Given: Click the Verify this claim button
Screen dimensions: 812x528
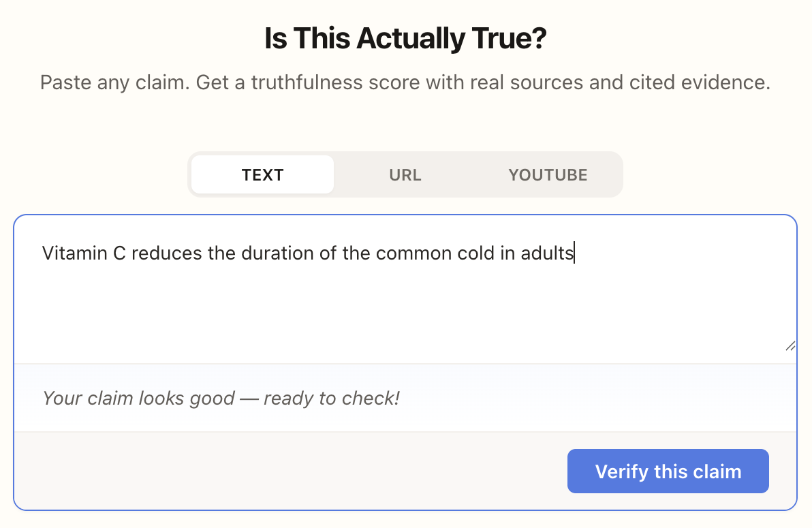Looking at the screenshot, I should click(x=668, y=471).
